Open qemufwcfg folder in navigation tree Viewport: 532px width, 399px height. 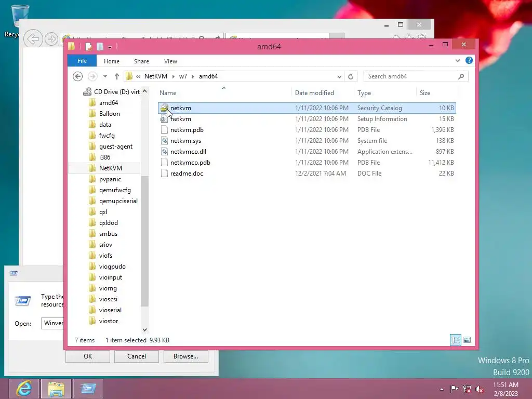115,190
